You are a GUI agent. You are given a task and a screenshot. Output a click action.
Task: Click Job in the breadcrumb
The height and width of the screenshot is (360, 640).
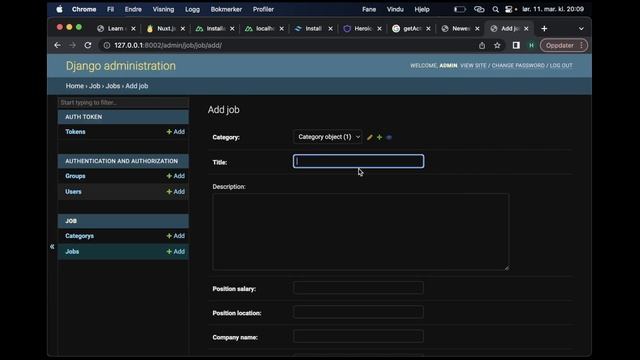[95, 86]
